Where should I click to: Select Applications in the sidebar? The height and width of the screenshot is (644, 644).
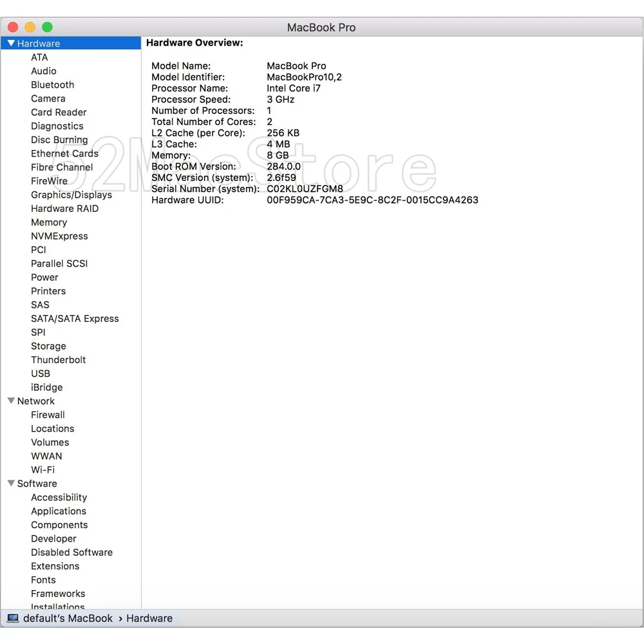tap(59, 511)
